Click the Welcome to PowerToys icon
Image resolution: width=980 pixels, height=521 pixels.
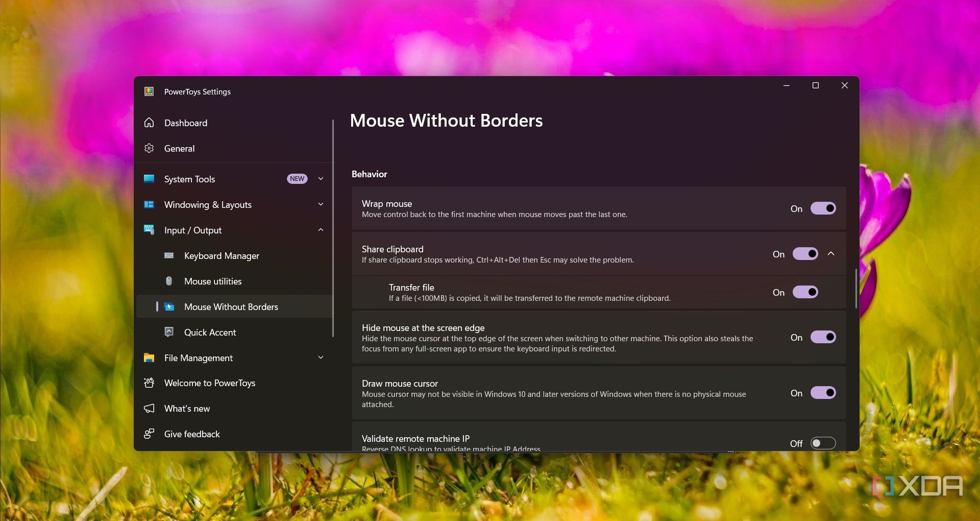click(x=149, y=383)
